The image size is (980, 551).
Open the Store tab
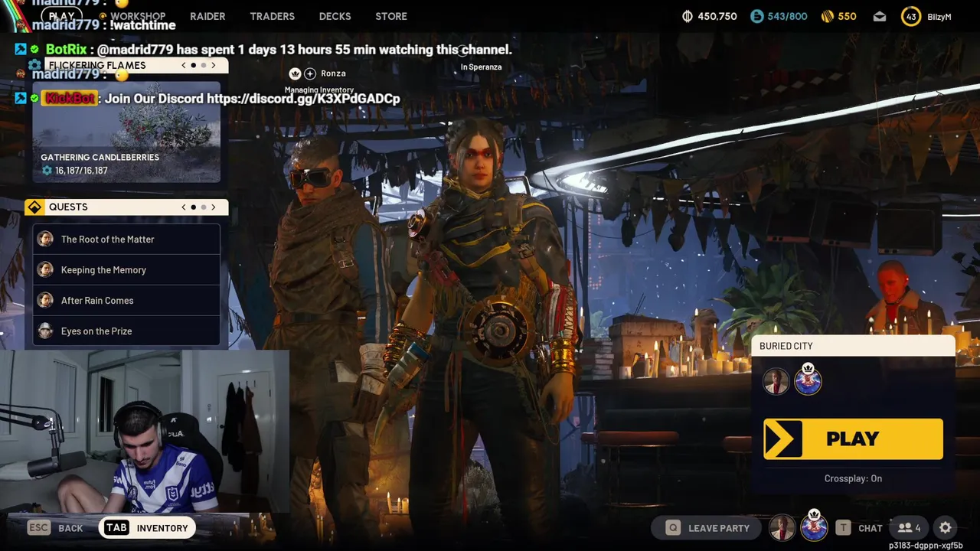pos(391,16)
